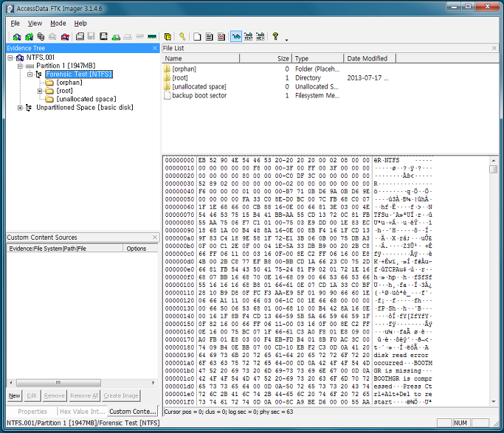Image resolution: width=504 pixels, height=433 pixels.
Task: Click the Remove All Evidence Items icon
Action: 65,37
